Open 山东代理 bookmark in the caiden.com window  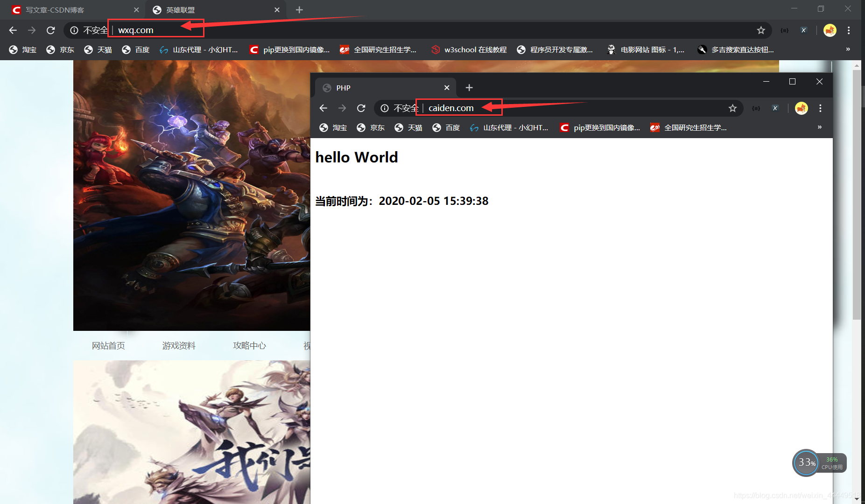pyautogui.click(x=509, y=128)
